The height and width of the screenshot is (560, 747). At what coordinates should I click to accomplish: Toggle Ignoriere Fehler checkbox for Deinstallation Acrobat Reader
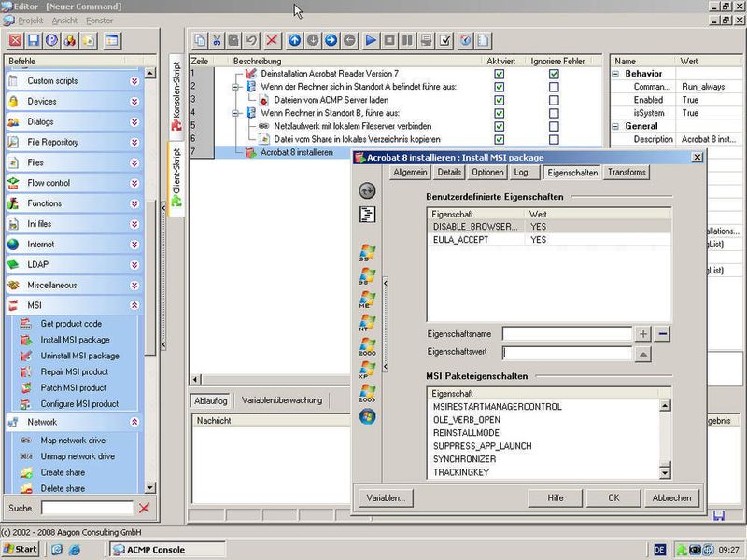tap(554, 74)
